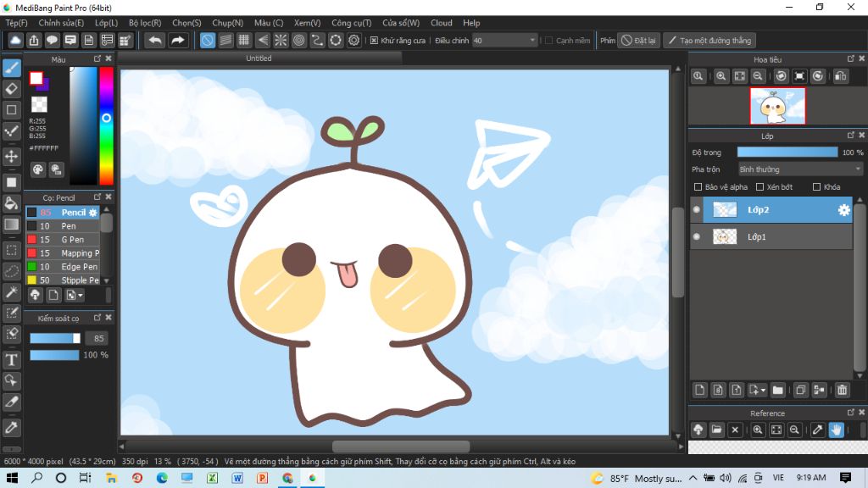Click Tạo một đường thẳng button

(x=710, y=41)
